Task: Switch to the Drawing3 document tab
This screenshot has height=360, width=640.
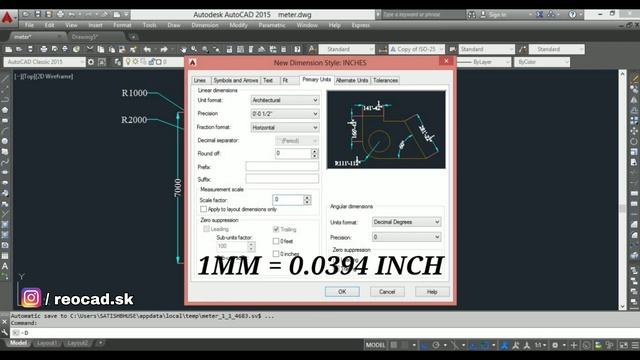Action: [x=85, y=37]
